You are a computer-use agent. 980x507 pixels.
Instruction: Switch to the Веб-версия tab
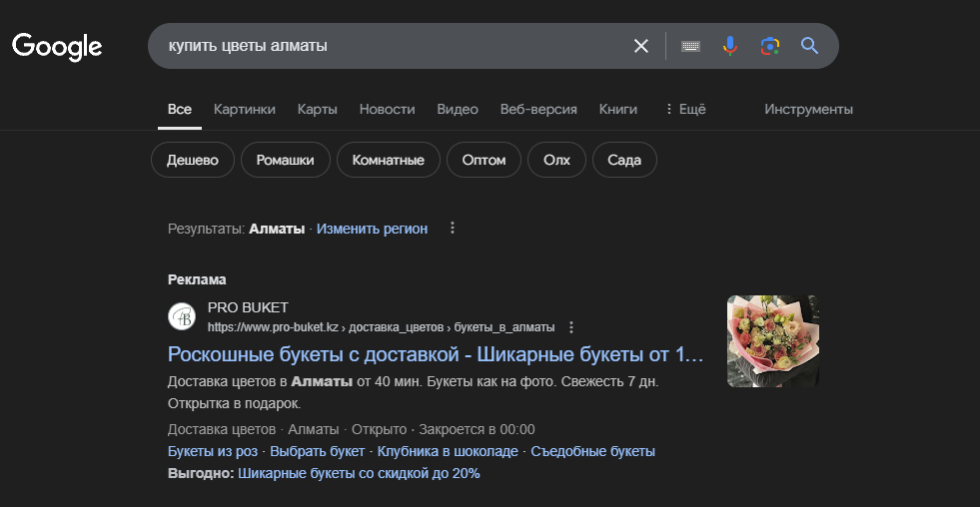pyautogui.click(x=538, y=109)
